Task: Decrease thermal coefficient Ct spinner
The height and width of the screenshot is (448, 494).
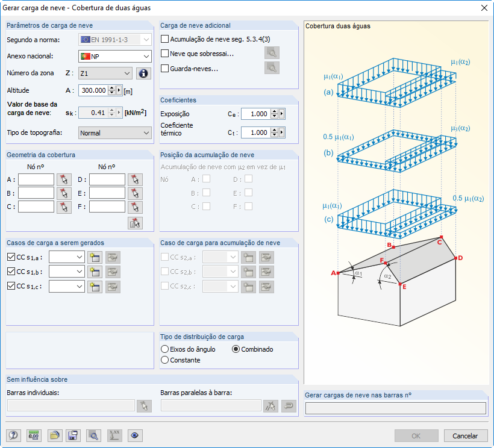Action: pos(275,135)
